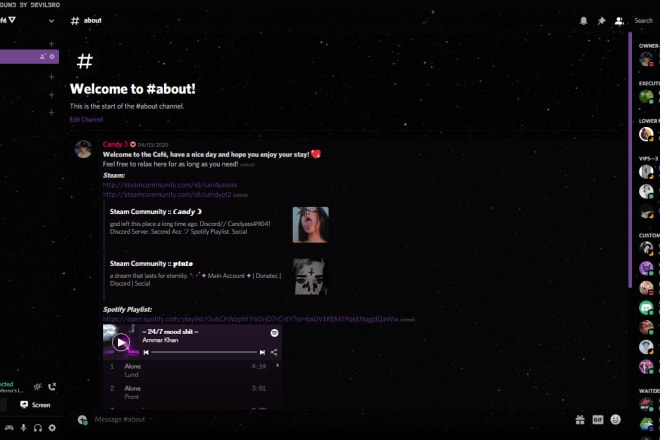
Task: Click the attach file plus icon
Action: click(x=82, y=419)
